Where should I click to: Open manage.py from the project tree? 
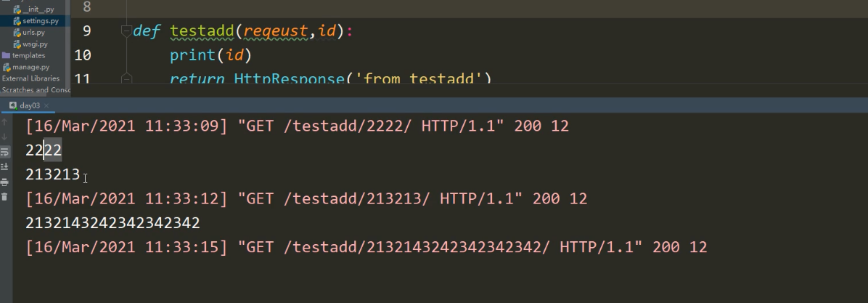[30, 67]
